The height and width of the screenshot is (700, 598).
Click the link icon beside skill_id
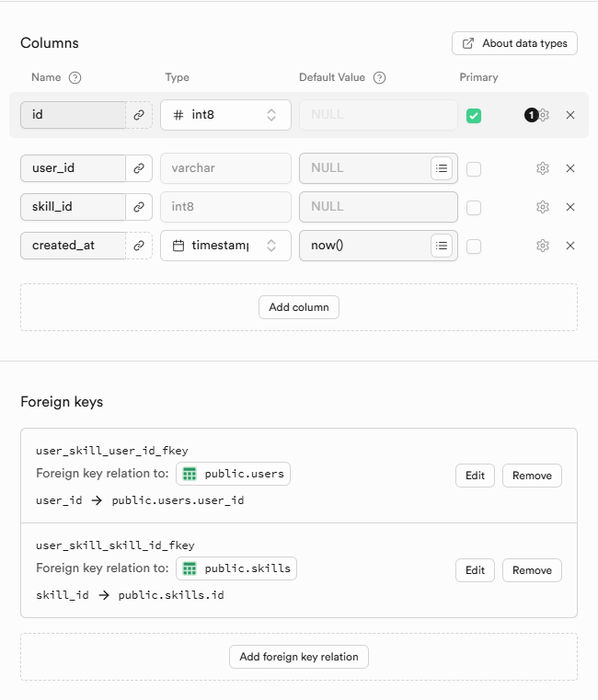point(139,207)
